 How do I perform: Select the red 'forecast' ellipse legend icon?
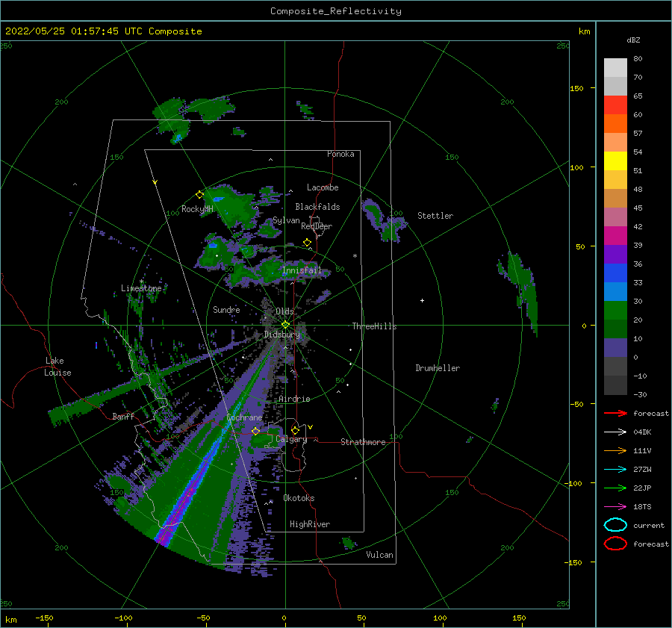click(x=615, y=544)
